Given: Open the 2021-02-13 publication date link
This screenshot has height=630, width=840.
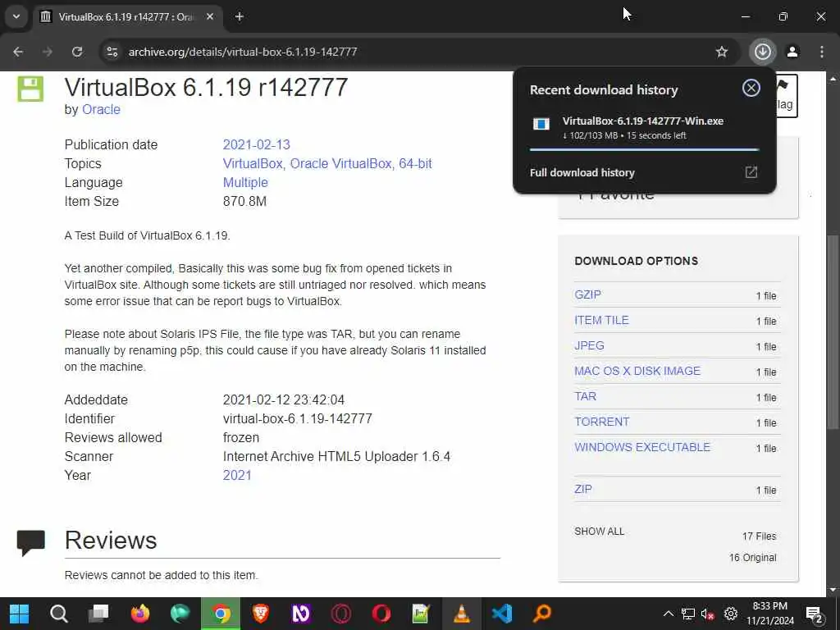Looking at the screenshot, I should pyautogui.click(x=256, y=144).
